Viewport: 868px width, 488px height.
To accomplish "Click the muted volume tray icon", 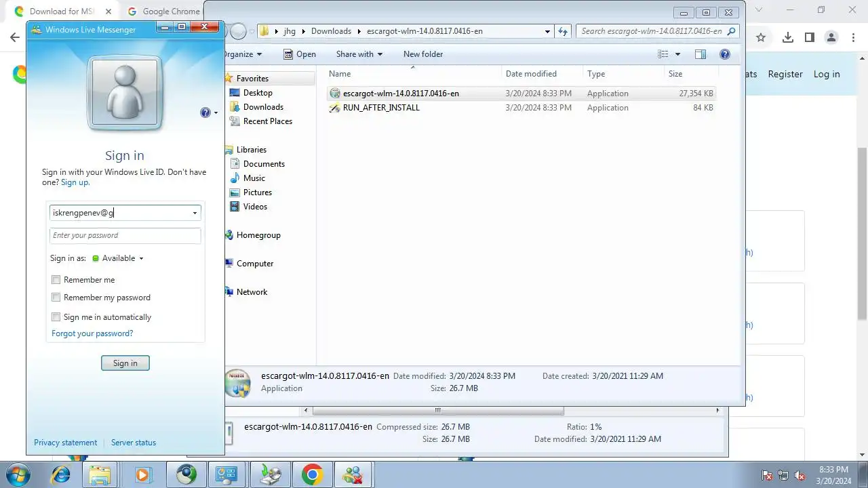I will (800, 475).
